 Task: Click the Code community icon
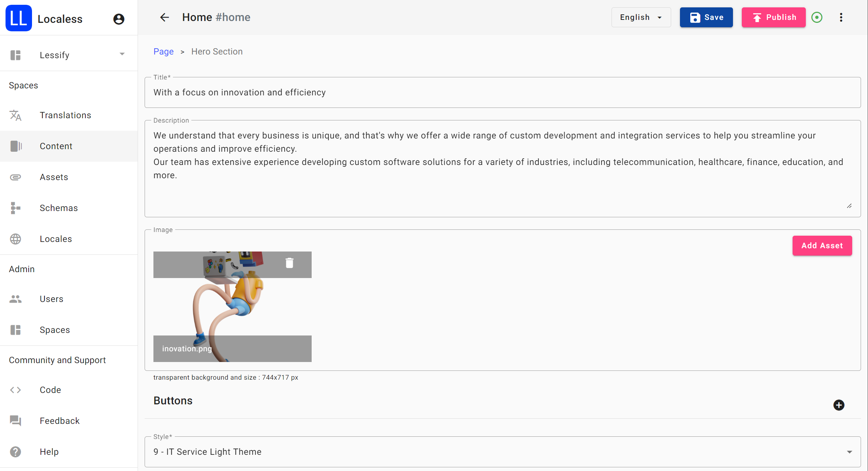[16, 390]
